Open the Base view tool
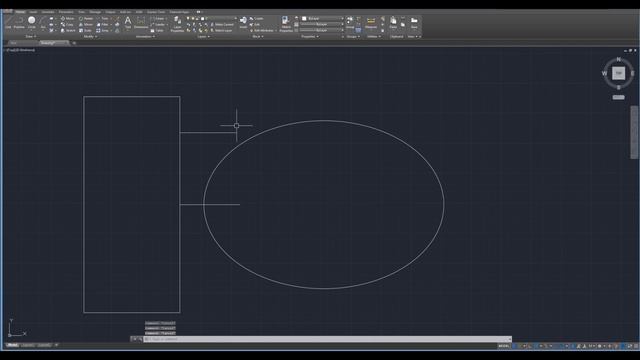The image size is (640, 360). [414, 22]
